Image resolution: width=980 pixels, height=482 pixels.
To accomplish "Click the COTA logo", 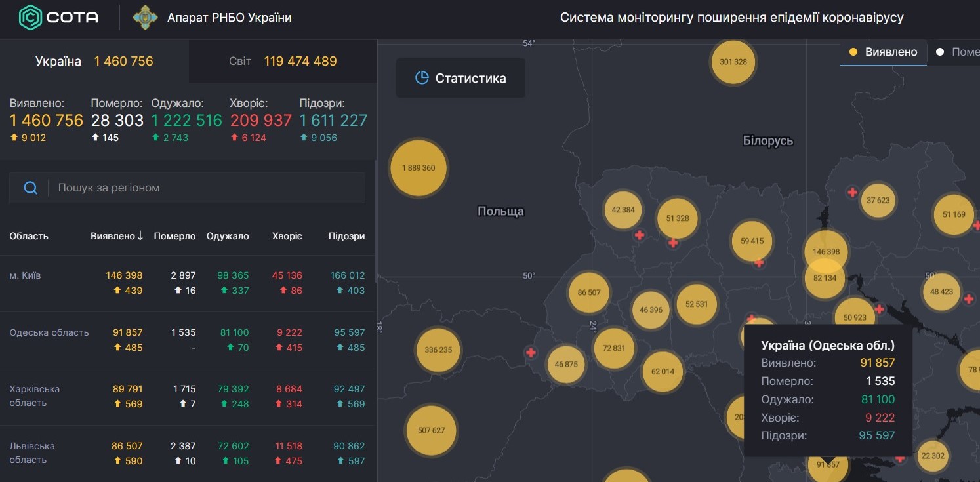I will click(x=59, y=18).
